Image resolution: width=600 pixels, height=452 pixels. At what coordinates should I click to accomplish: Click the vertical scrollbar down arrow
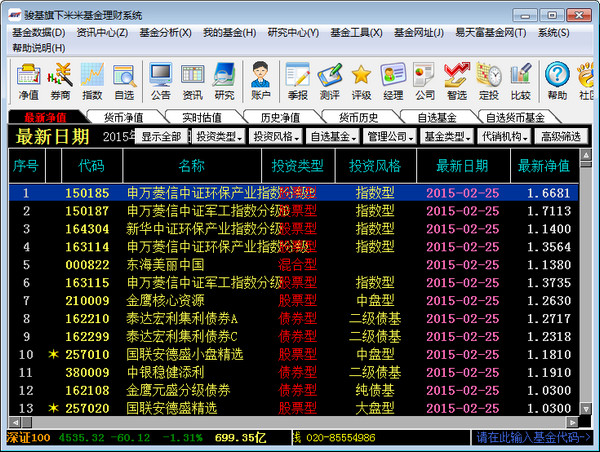tap(586, 409)
